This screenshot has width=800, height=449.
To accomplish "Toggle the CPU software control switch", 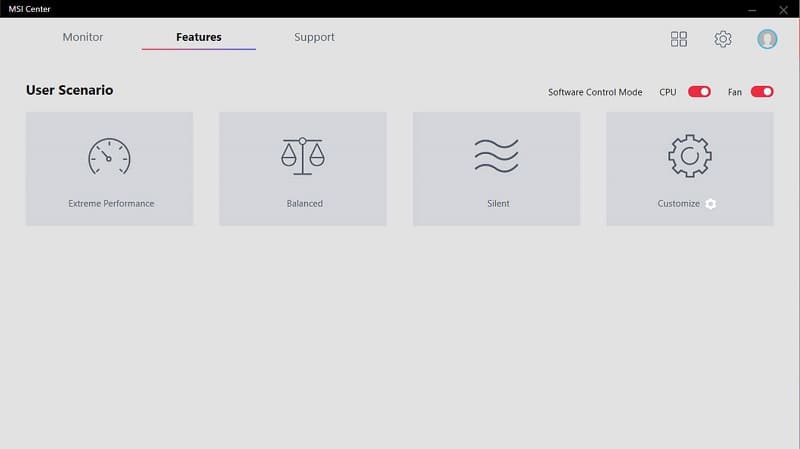I will coord(699,92).
